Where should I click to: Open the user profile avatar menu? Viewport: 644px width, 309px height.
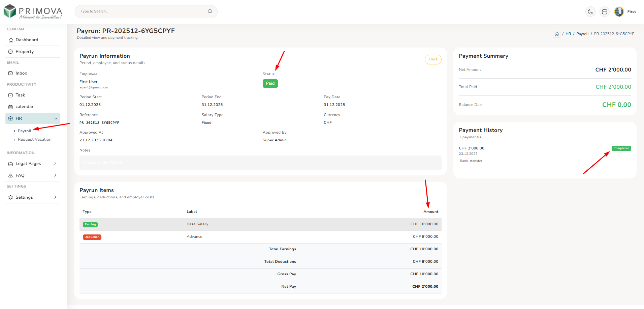click(x=619, y=12)
